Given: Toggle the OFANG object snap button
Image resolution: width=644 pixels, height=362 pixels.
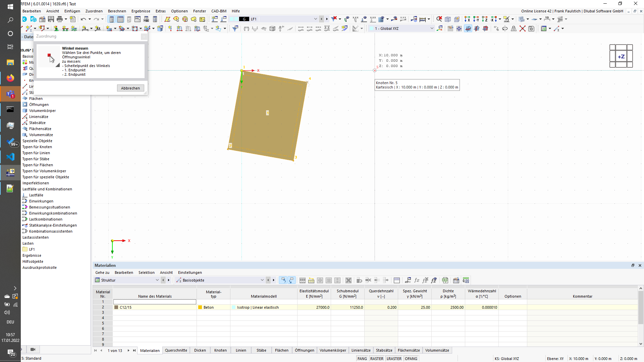Looking at the screenshot, I should coord(411,359).
